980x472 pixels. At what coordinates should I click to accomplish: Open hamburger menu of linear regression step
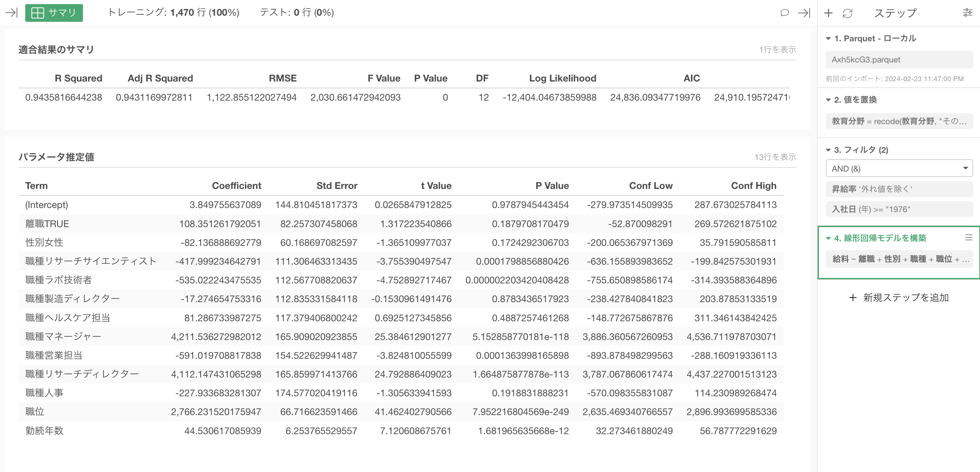[969, 238]
